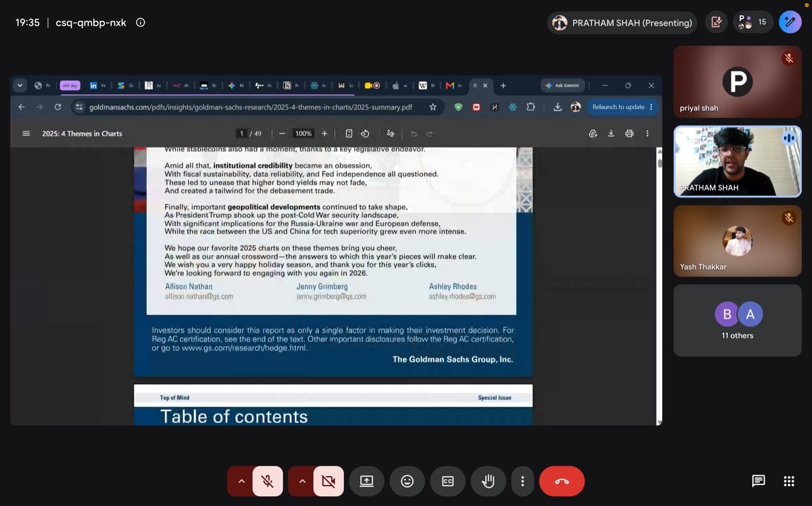Click 'The Goldman Sachs Group, Inc.' text
This screenshot has width=812, height=506.
(x=453, y=359)
